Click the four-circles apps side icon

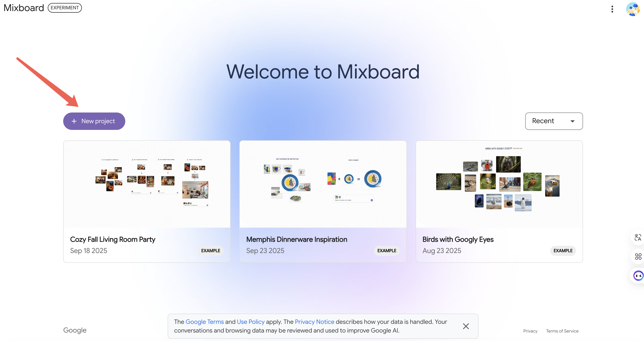(x=638, y=256)
